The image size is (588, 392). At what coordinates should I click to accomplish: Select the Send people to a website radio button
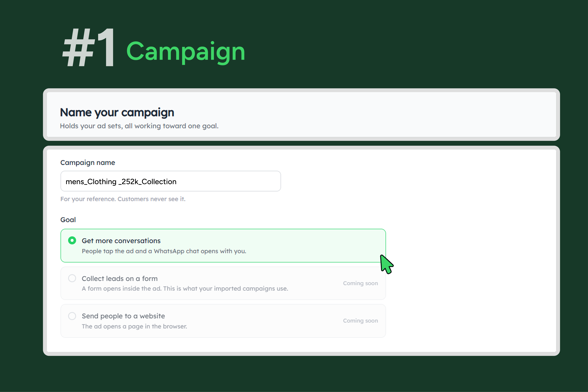(72, 316)
